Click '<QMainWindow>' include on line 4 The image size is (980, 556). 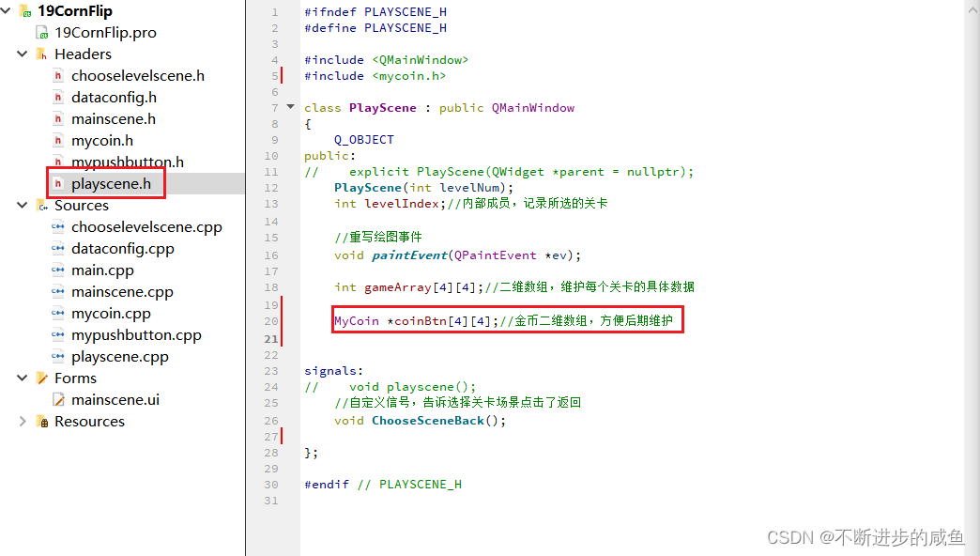(420, 60)
